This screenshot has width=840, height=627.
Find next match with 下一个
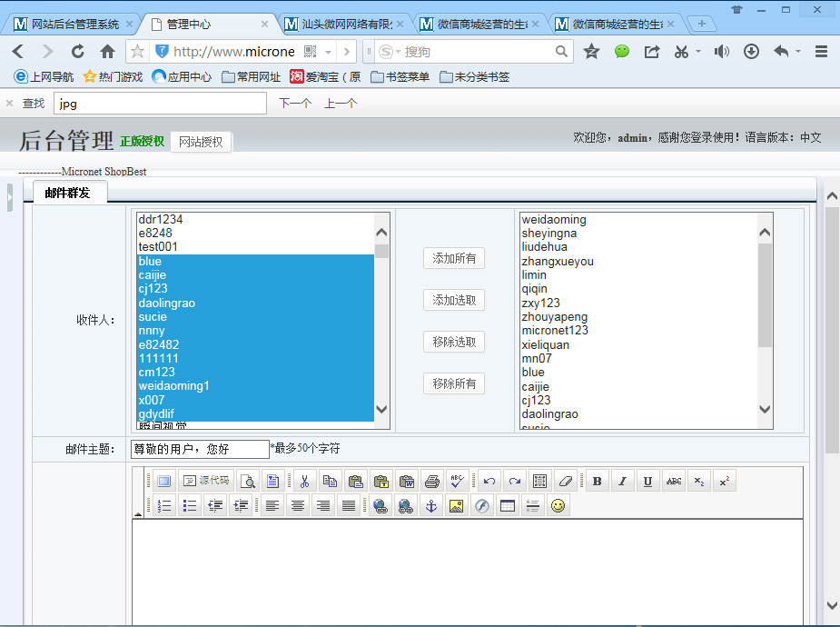coord(295,103)
